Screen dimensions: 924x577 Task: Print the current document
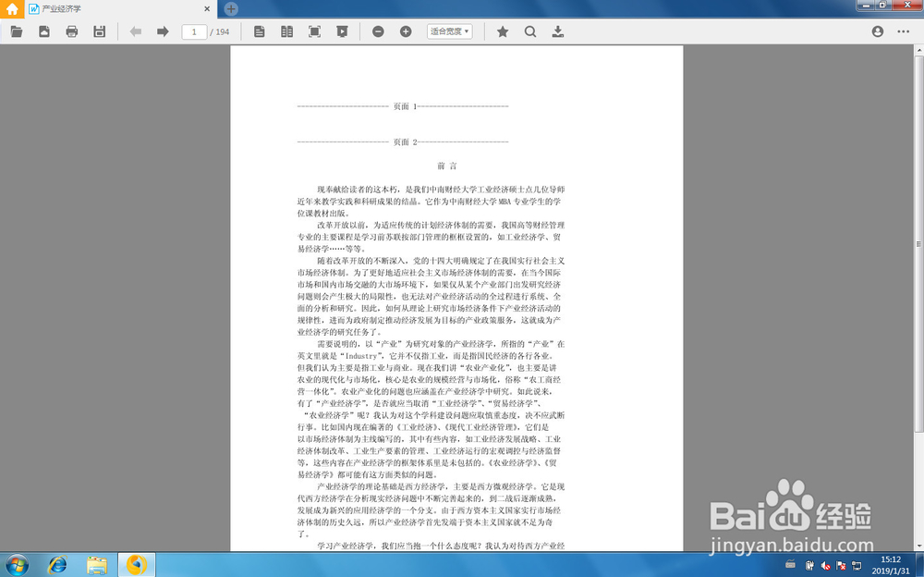(x=71, y=31)
